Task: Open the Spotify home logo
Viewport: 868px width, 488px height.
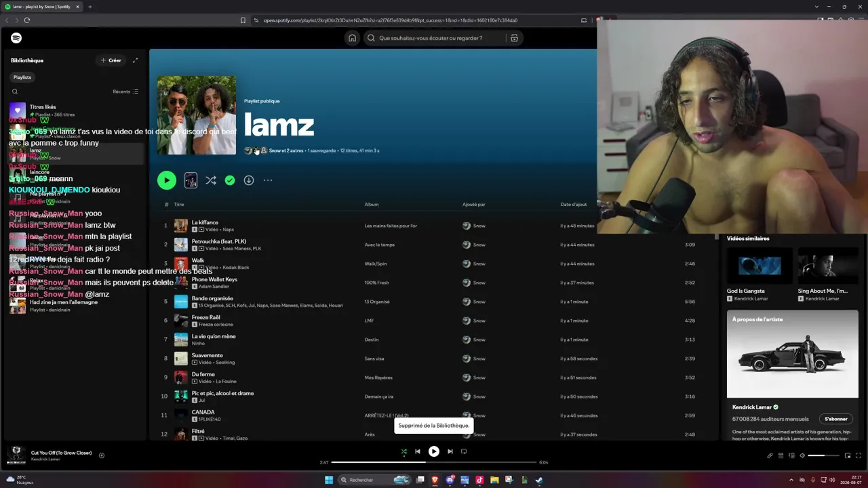Action: (x=16, y=38)
